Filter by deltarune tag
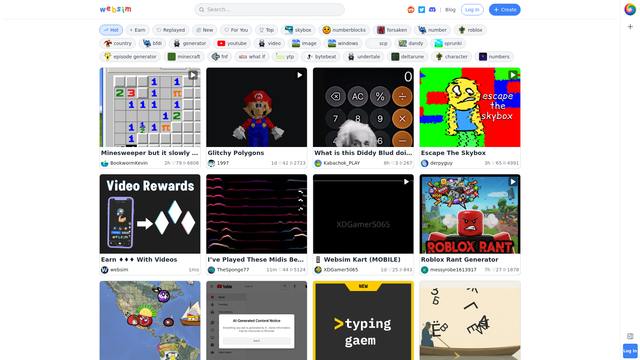The height and width of the screenshot is (360, 640). 408,57
